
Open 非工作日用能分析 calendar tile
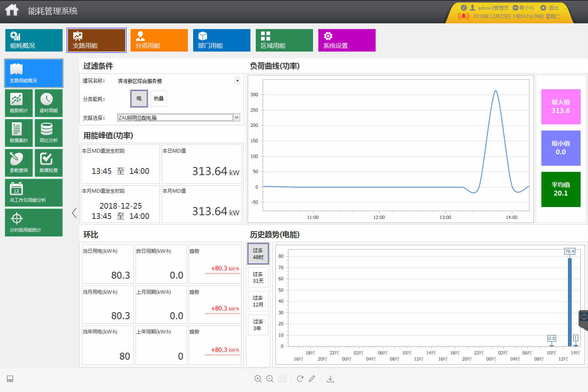tap(34, 193)
